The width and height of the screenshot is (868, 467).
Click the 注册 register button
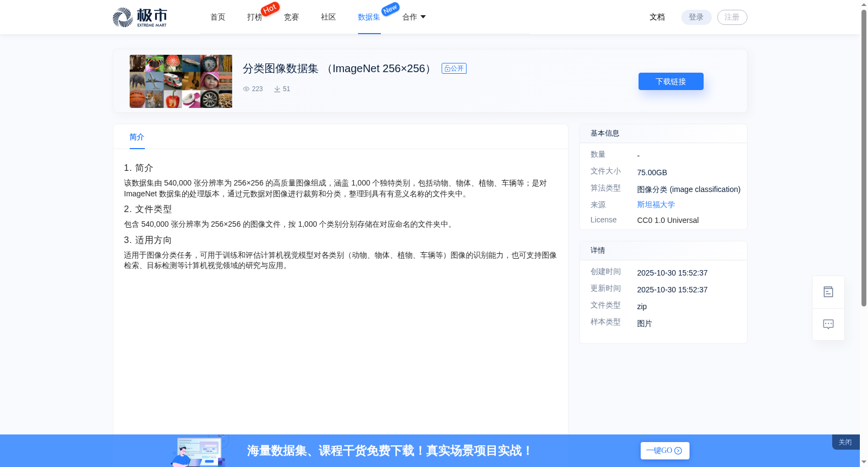[x=732, y=17]
